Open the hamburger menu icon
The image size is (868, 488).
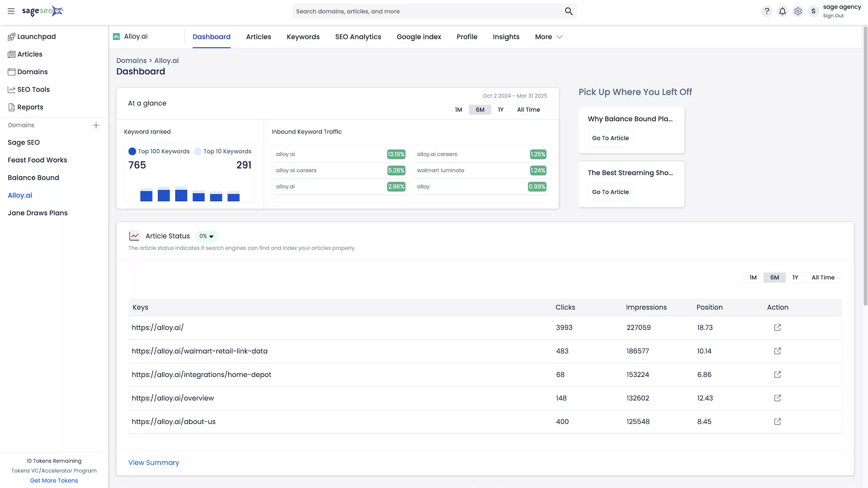tap(11, 11)
